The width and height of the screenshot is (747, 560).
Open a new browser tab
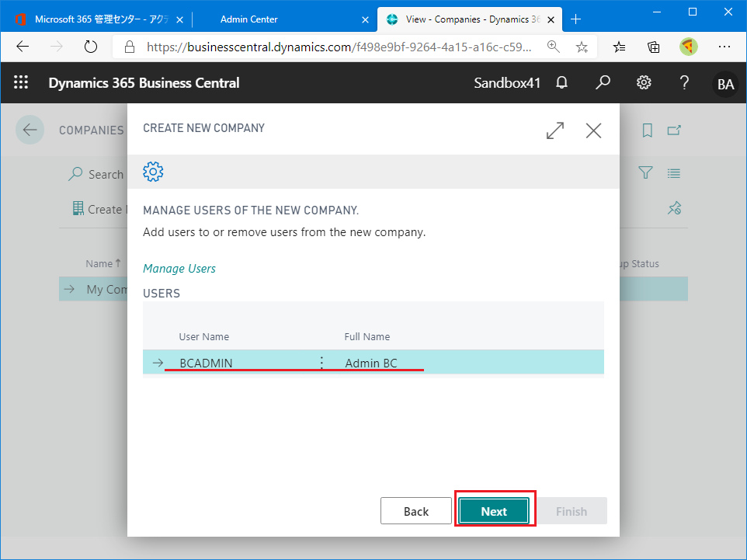pyautogui.click(x=575, y=19)
